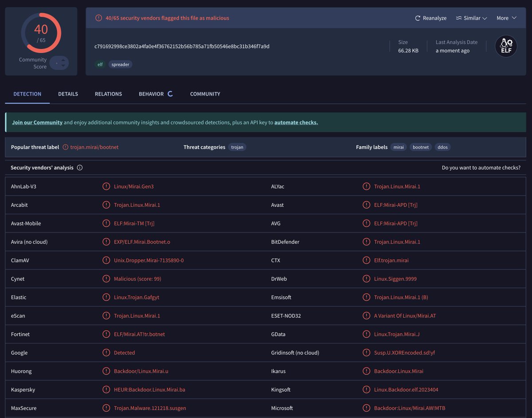Click the Reanalyze button label
The image size is (532, 418).
coord(434,18)
